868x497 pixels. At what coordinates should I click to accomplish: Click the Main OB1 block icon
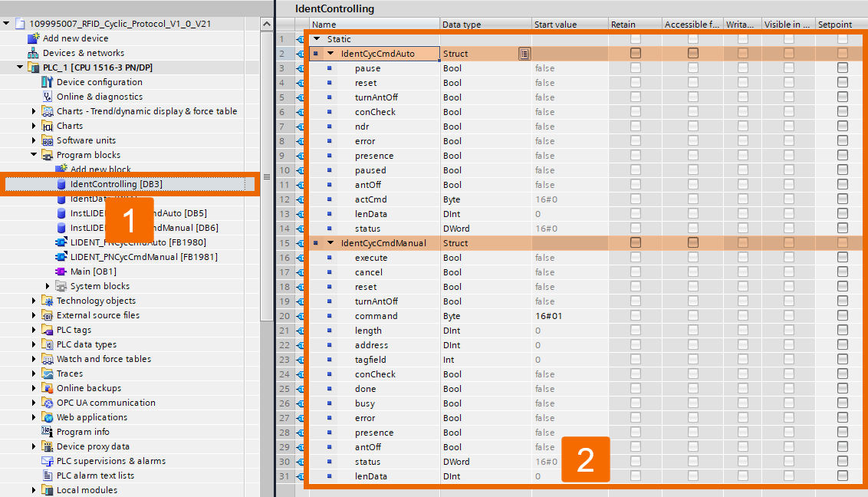61,272
